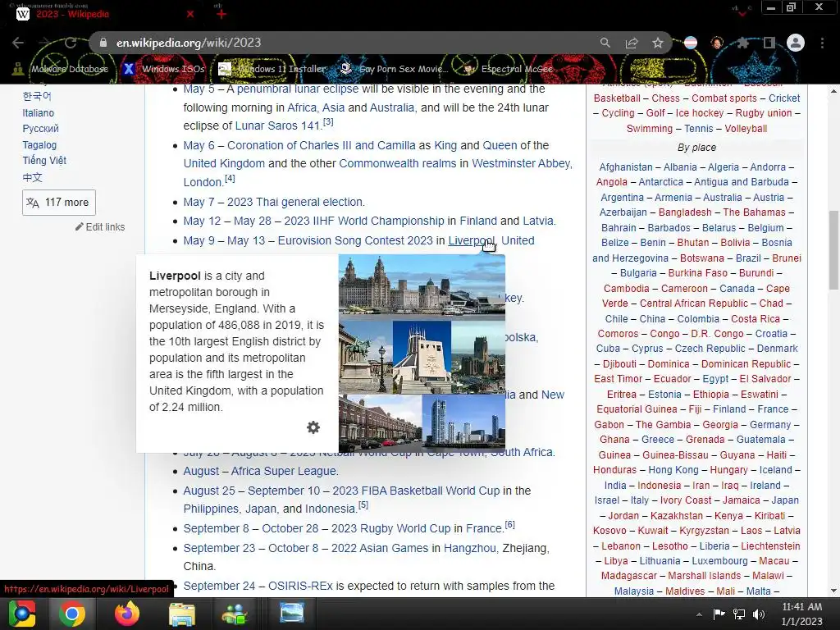840x630 pixels.
Task: Open Czech Republic link
Action: pos(710,348)
